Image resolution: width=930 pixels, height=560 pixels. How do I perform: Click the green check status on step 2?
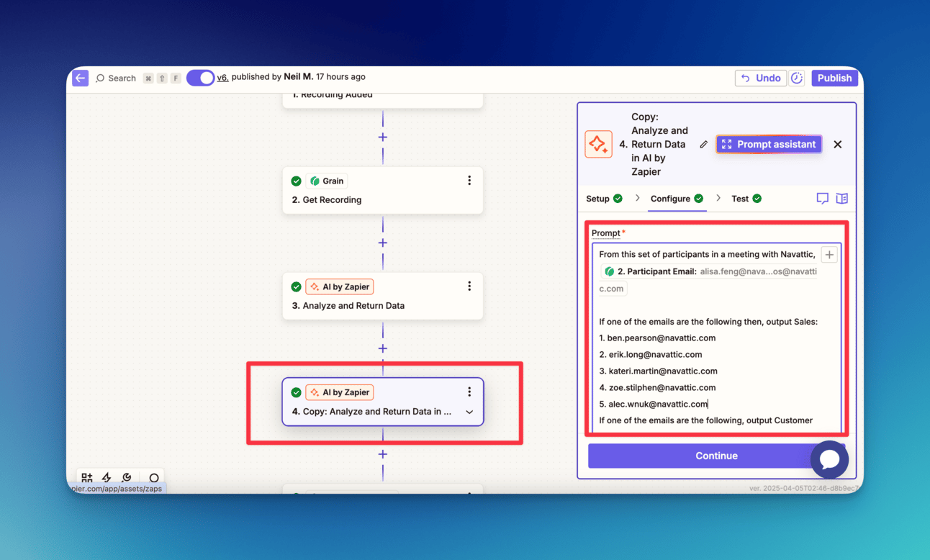(296, 181)
